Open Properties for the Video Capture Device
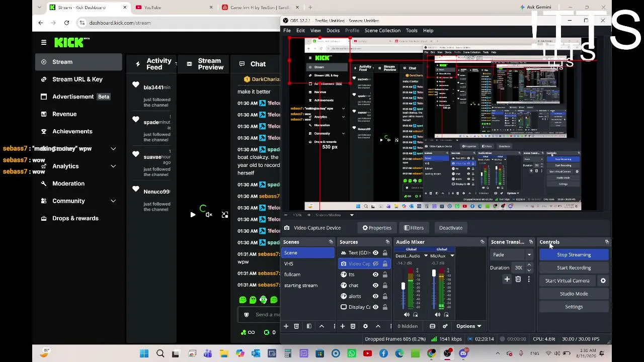 [377, 228]
